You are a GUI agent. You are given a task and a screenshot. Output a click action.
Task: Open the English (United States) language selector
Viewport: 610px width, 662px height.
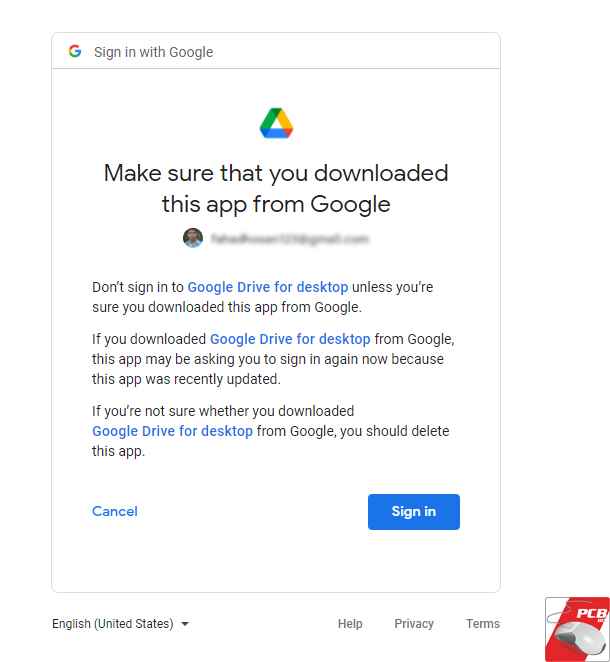coord(120,624)
